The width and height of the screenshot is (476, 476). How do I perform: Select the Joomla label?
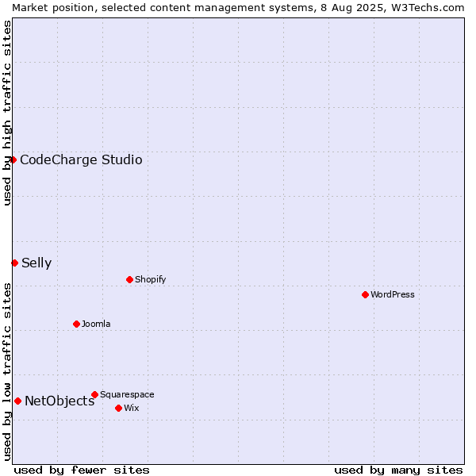96,324
